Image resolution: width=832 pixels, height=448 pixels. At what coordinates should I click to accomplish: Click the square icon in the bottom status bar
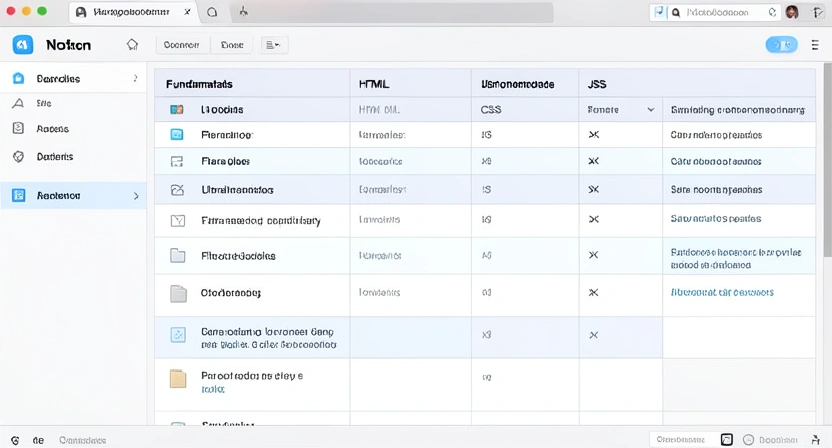click(x=727, y=440)
